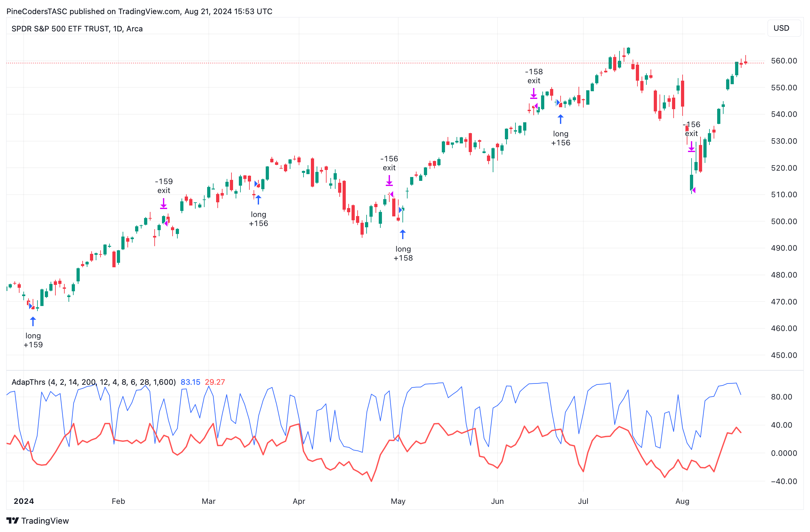Click the 470.00 price axis label

(784, 302)
